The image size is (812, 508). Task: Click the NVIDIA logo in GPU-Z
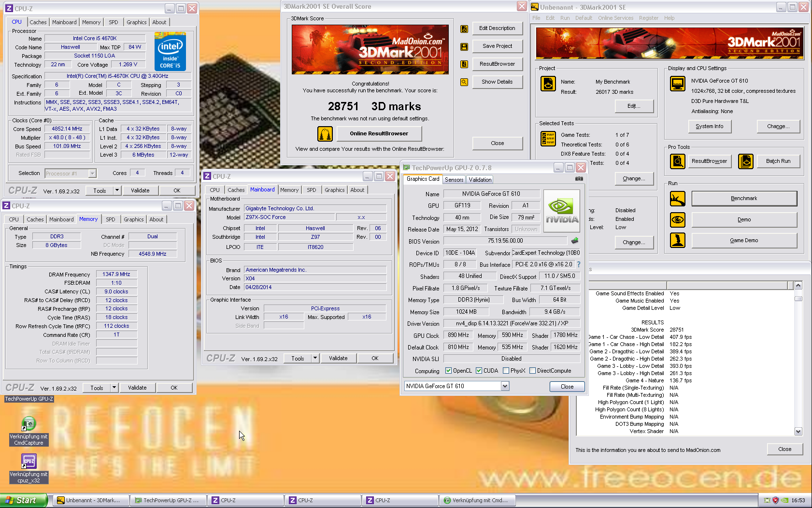tap(562, 211)
